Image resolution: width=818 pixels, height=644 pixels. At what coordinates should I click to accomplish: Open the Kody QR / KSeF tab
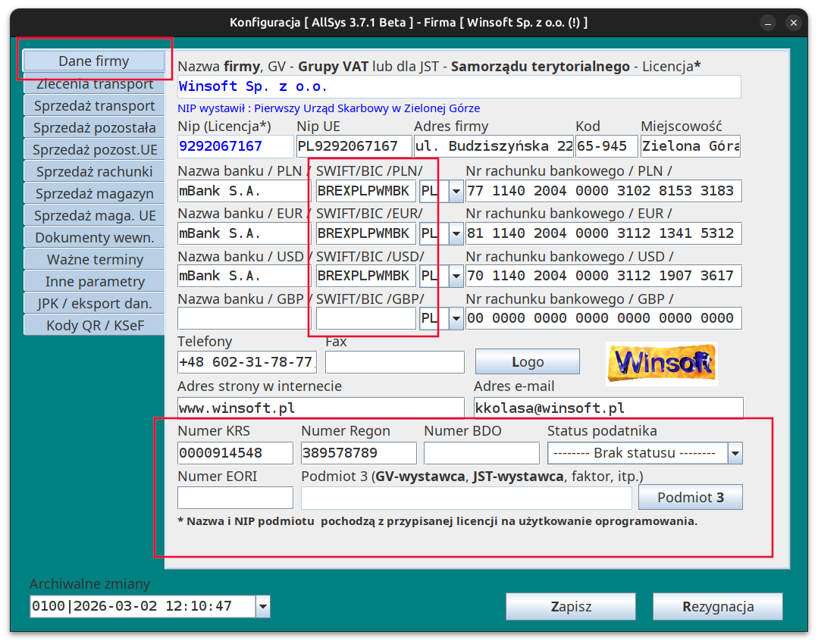point(94,326)
